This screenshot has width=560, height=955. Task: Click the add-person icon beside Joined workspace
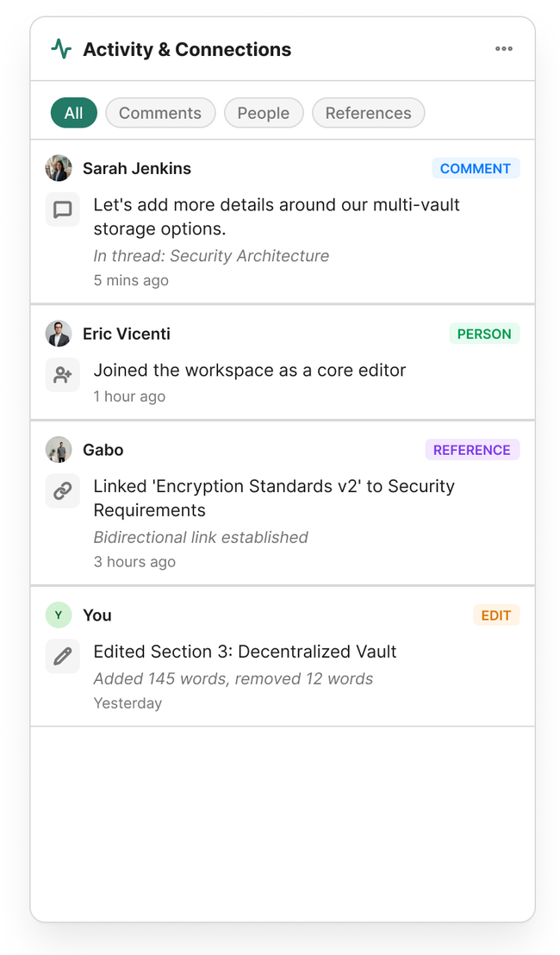[x=63, y=375]
